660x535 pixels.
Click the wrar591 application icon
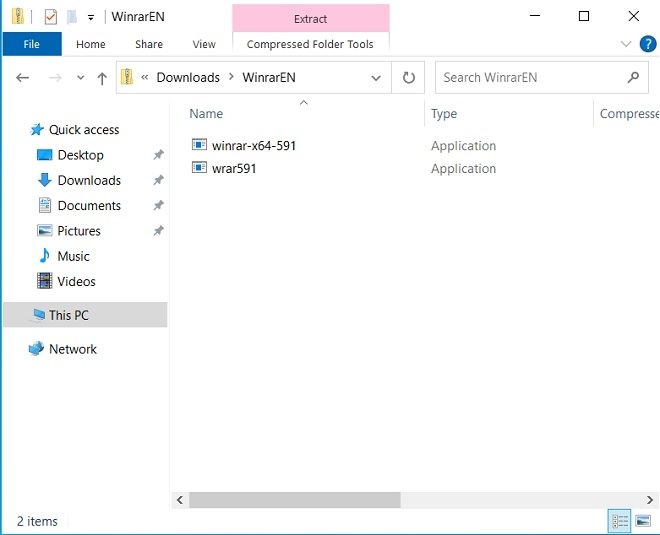199,168
